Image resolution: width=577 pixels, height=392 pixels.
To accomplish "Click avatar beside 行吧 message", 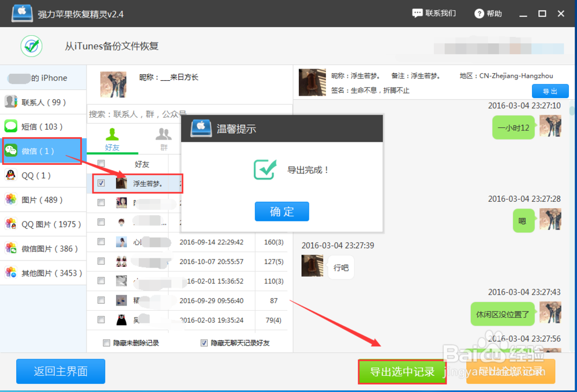I will (312, 266).
